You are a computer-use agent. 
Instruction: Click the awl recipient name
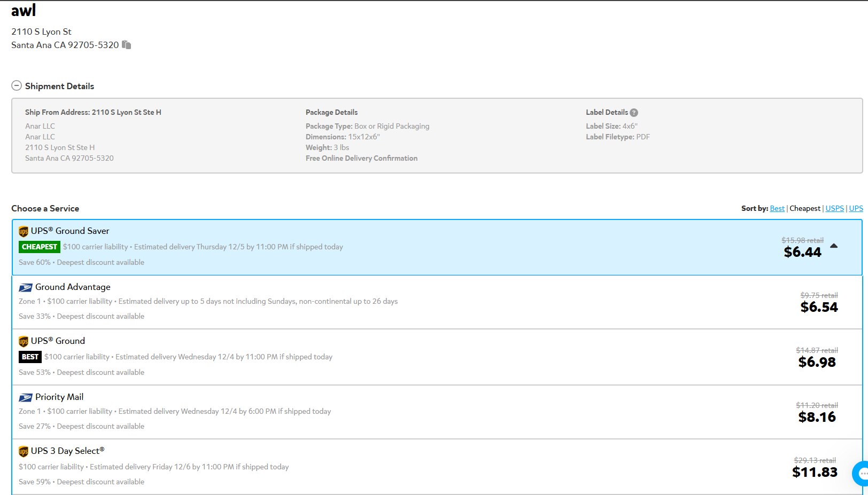(x=24, y=10)
